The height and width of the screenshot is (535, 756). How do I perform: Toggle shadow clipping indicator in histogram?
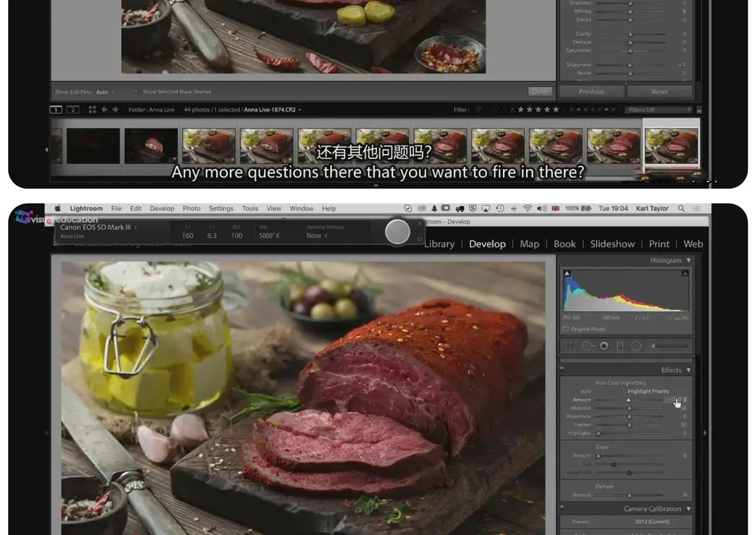click(567, 273)
